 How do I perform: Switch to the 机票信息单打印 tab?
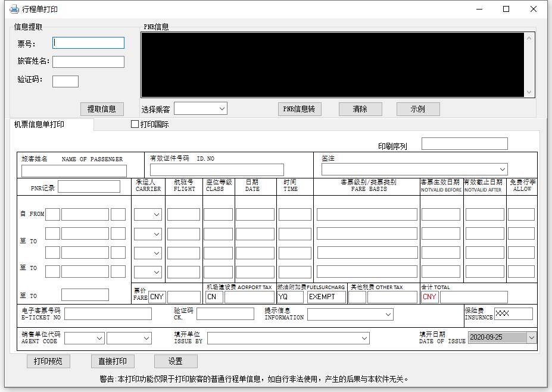[x=39, y=124]
